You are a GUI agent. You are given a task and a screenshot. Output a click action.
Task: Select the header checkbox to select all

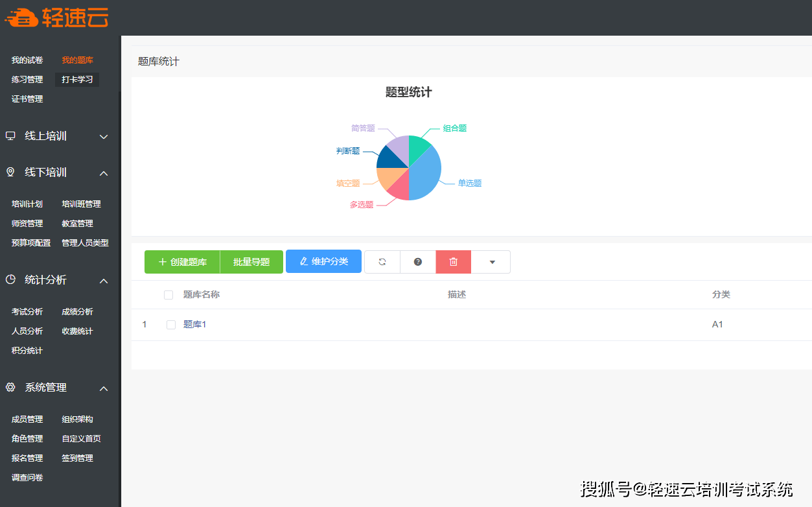(168, 294)
